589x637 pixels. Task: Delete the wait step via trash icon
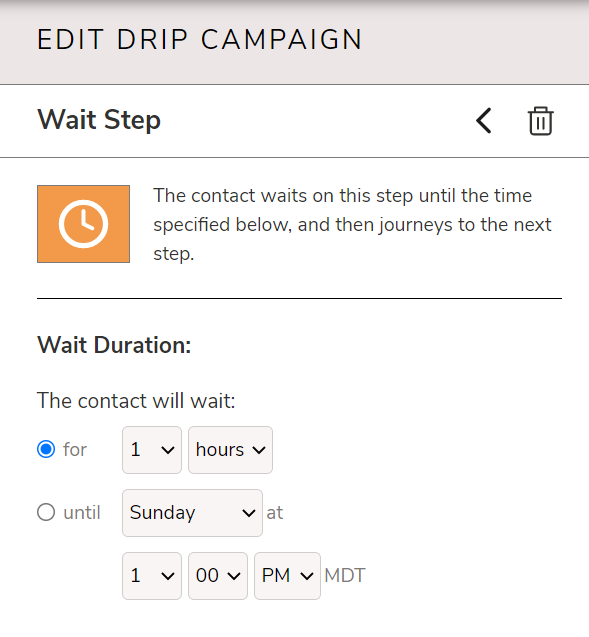pyautogui.click(x=541, y=121)
